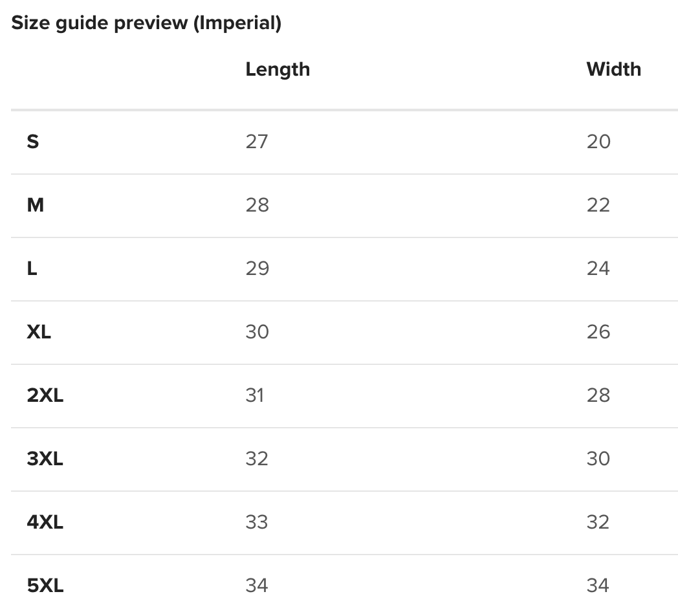Click the width value 22 for size M
The height and width of the screenshot is (616, 678).
pyautogui.click(x=598, y=205)
